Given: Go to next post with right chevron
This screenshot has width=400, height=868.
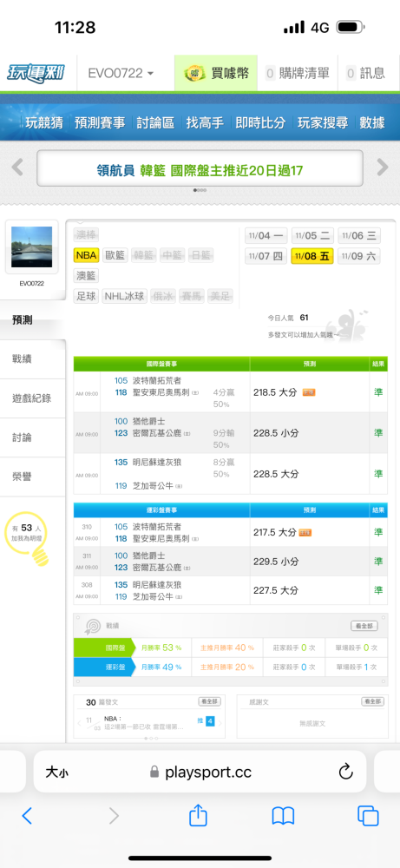Looking at the screenshot, I should point(221,722).
